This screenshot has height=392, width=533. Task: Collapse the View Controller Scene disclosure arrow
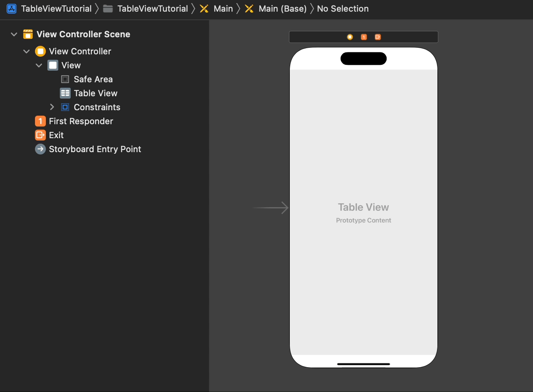click(14, 34)
